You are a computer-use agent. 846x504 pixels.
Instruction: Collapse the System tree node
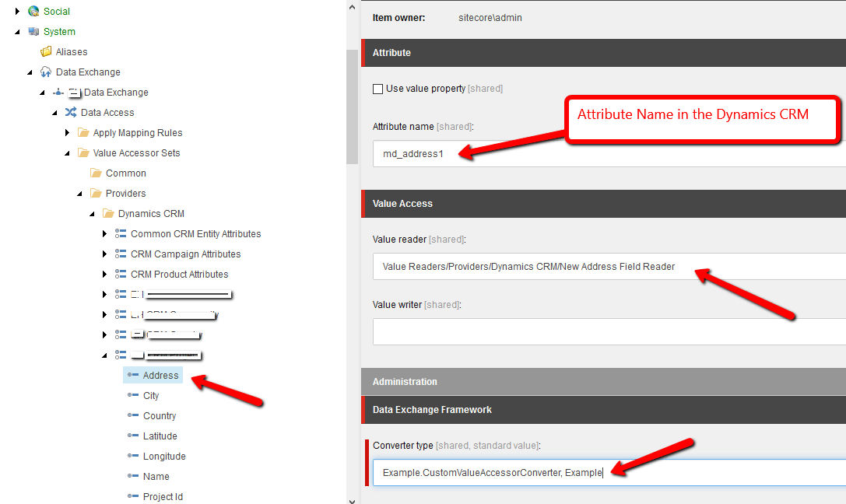(17, 32)
